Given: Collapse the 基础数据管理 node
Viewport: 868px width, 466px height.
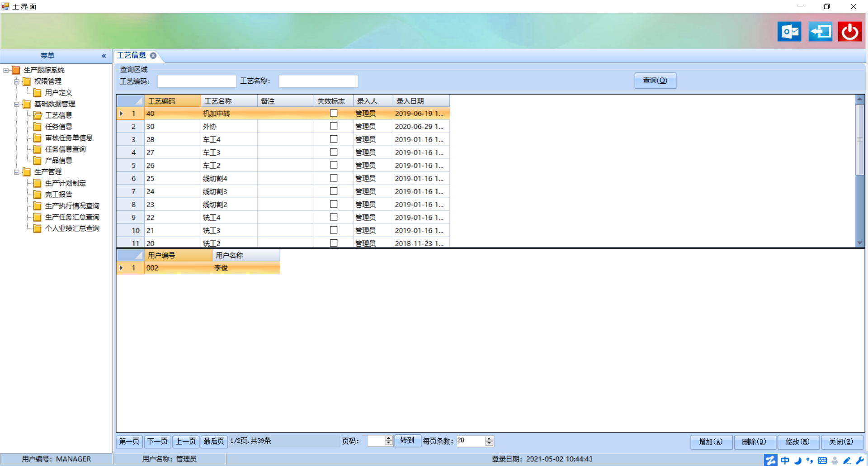Looking at the screenshot, I should click(17, 104).
